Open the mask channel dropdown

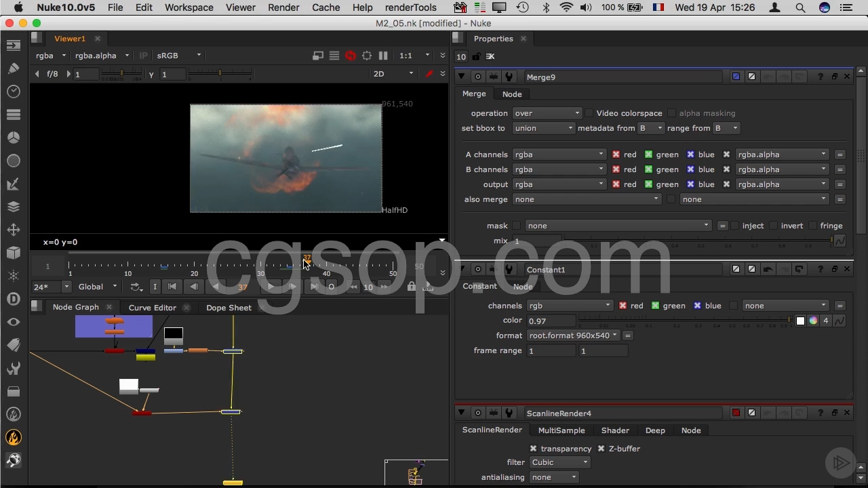tap(618, 226)
